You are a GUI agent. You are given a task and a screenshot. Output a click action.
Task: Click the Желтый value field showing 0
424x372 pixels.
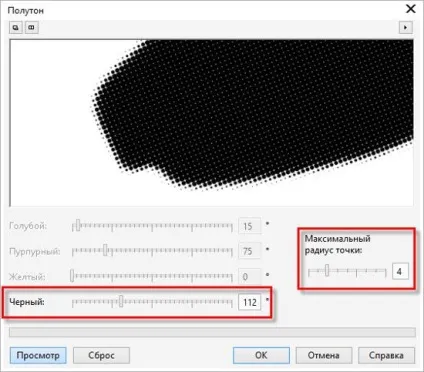[x=250, y=277]
